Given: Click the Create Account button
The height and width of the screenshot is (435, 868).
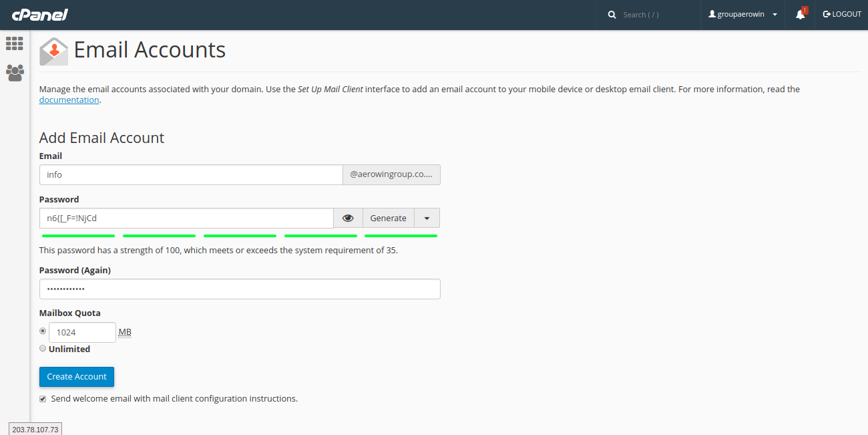Looking at the screenshot, I should click(x=77, y=377).
